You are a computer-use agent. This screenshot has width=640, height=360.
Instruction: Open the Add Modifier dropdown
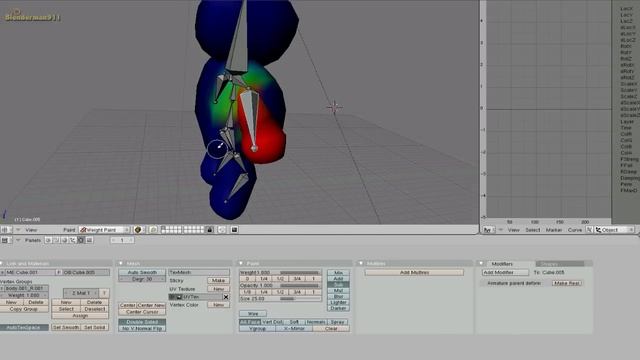pos(505,272)
